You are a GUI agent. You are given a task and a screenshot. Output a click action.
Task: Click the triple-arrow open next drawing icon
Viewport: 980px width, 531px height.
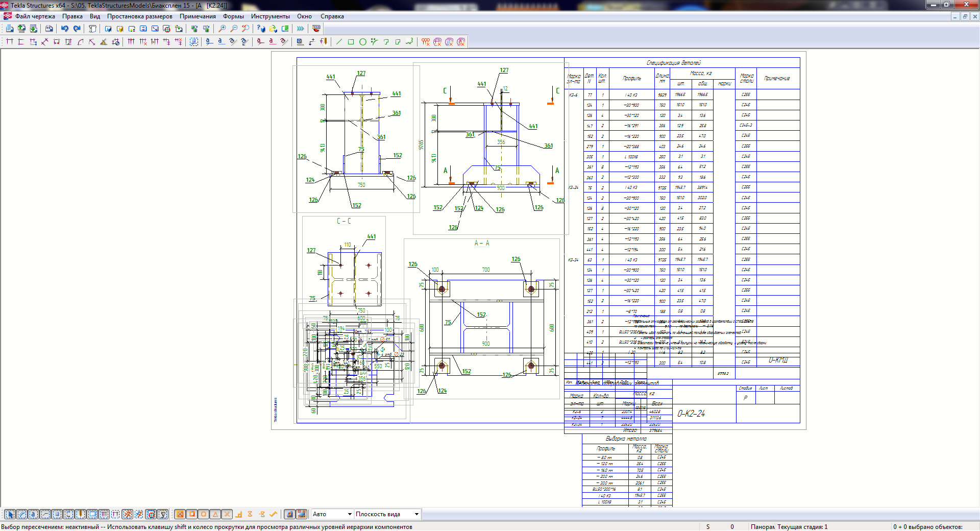point(301,29)
